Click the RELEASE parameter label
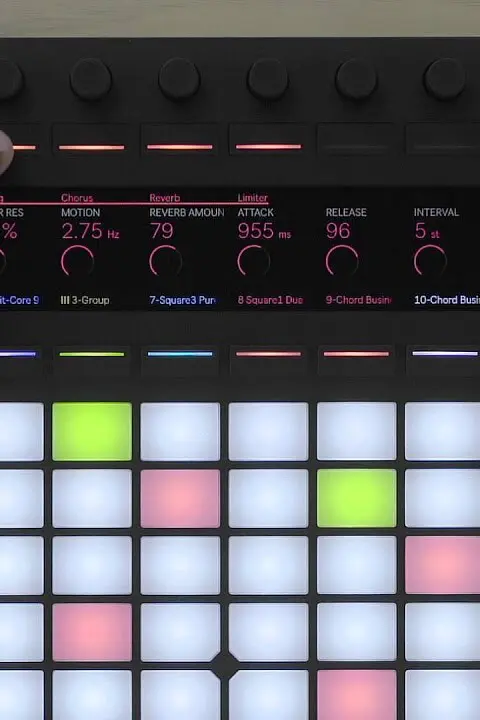The height and width of the screenshot is (720, 480). [x=346, y=213]
